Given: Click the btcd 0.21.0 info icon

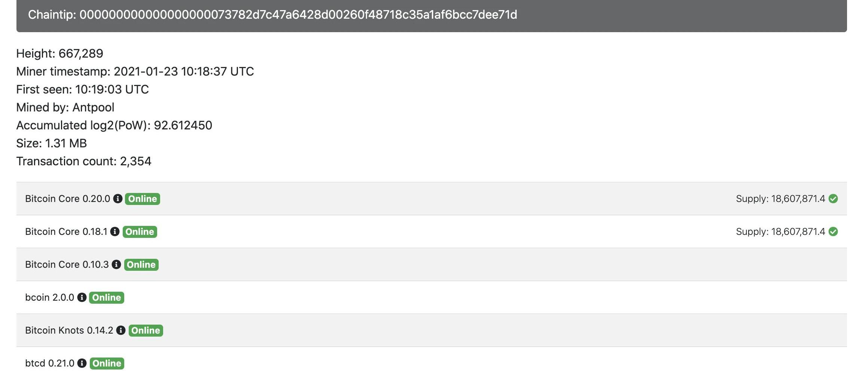Looking at the screenshot, I should (82, 363).
